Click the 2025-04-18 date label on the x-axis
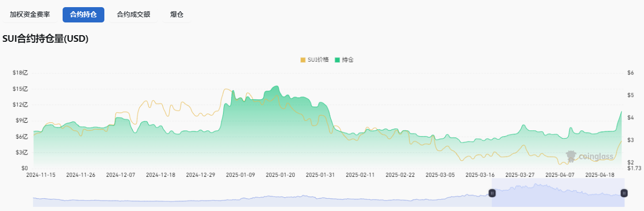 600,174
